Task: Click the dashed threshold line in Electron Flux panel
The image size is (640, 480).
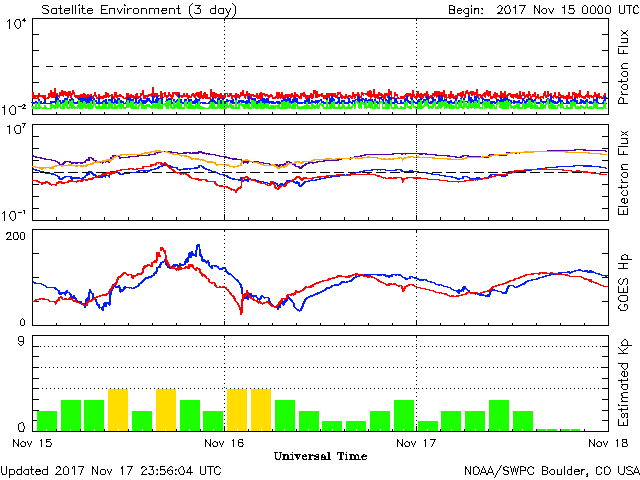Action: tap(320, 172)
